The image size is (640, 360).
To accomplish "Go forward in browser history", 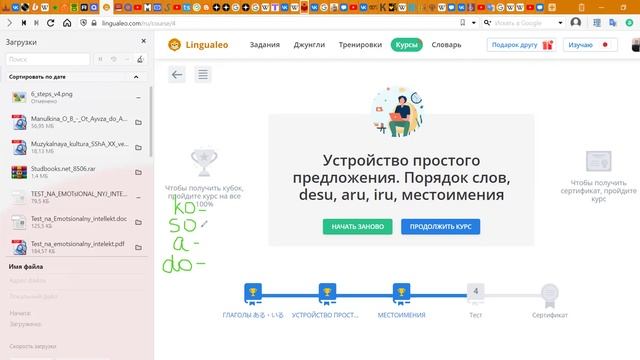I will tap(9, 23).
